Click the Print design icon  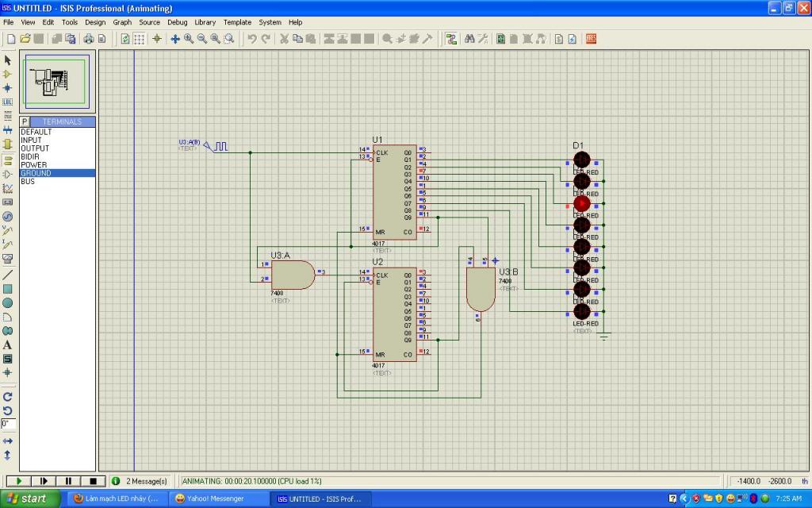point(89,39)
